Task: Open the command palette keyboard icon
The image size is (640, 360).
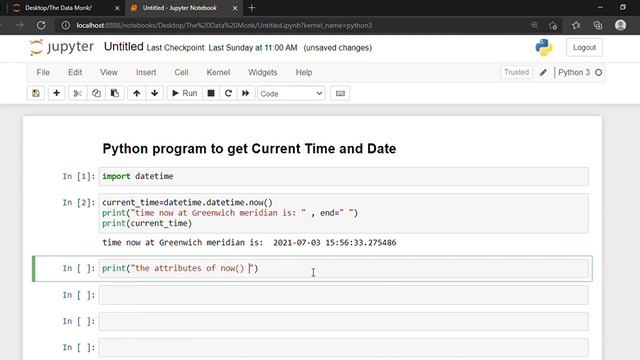Action: [340, 93]
